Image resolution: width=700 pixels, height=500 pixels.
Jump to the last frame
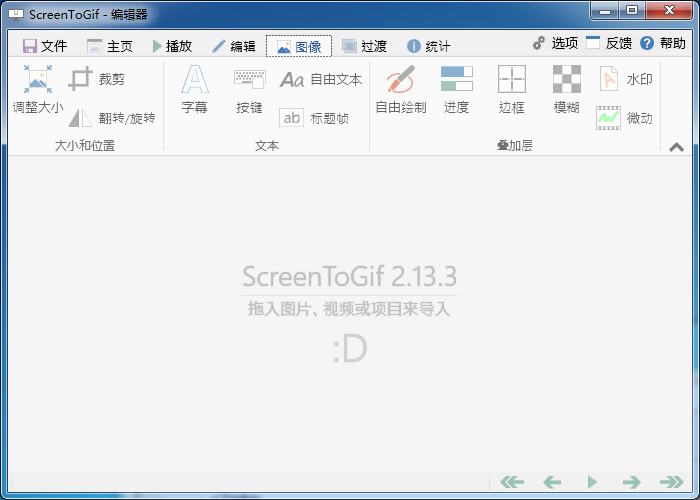click(671, 482)
